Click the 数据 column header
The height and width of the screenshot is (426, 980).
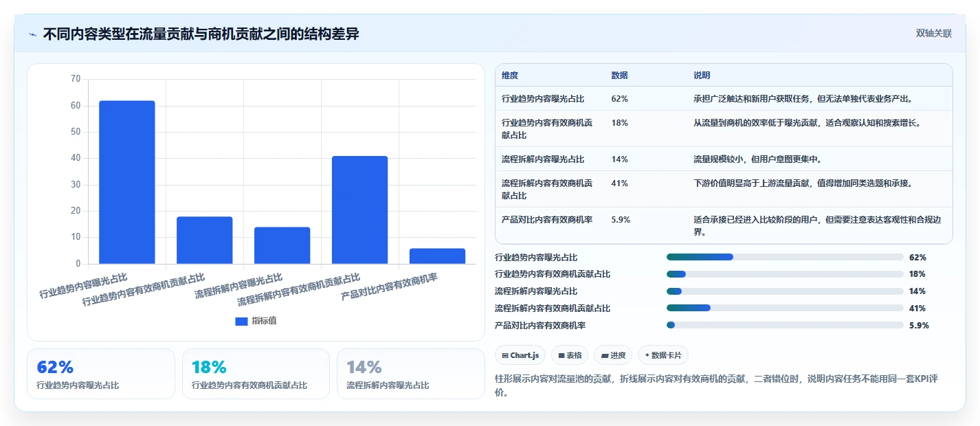[x=619, y=76]
